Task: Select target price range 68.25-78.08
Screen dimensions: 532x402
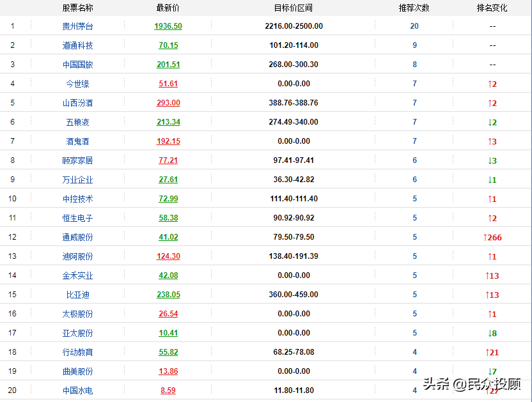Action: [x=294, y=352]
